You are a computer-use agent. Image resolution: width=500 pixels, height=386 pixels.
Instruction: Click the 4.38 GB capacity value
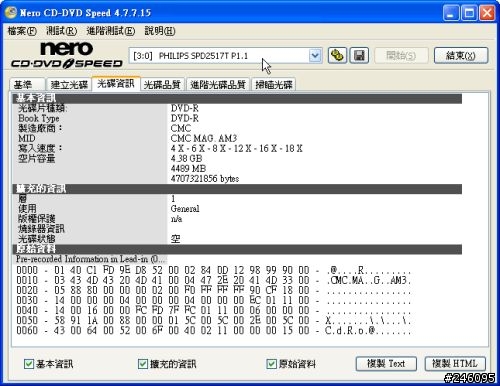(186, 159)
